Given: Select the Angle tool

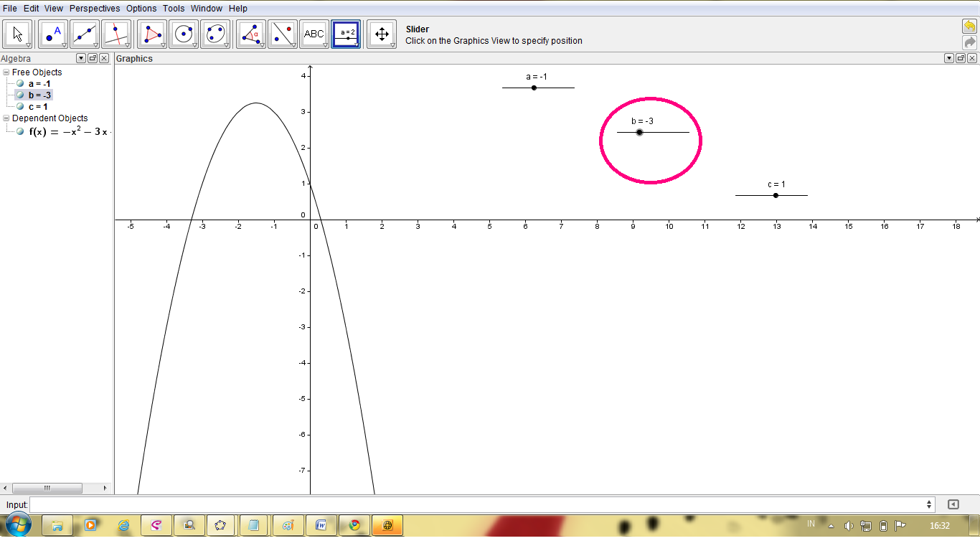Looking at the screenshot, I should coord(250,34).
